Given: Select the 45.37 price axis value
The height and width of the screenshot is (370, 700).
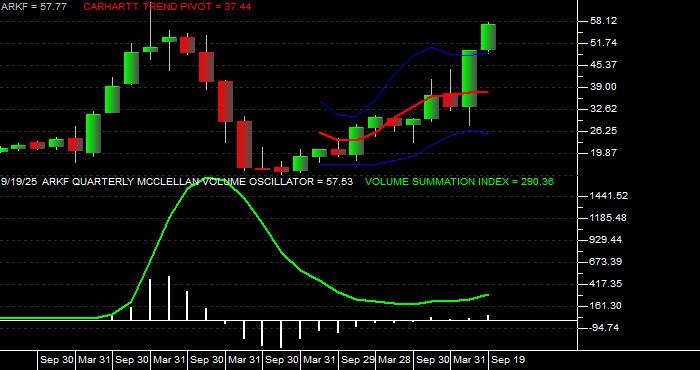Looking at the screenshot, I should (603, 65).
